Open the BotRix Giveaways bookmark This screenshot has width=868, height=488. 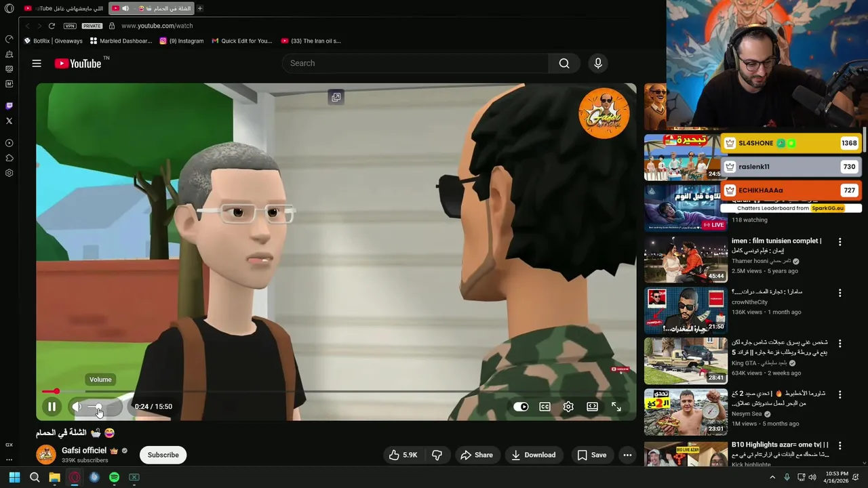tap(53, 41)
